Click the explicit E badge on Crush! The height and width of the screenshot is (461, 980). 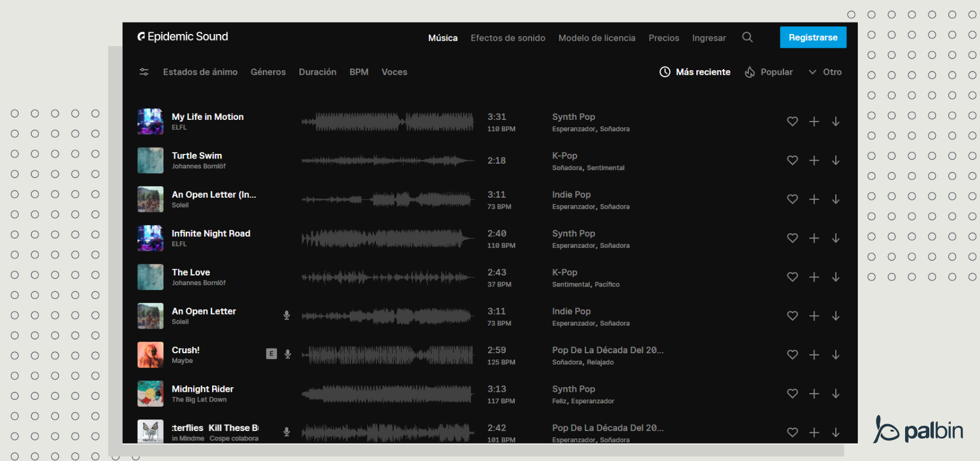coord(272,354)
